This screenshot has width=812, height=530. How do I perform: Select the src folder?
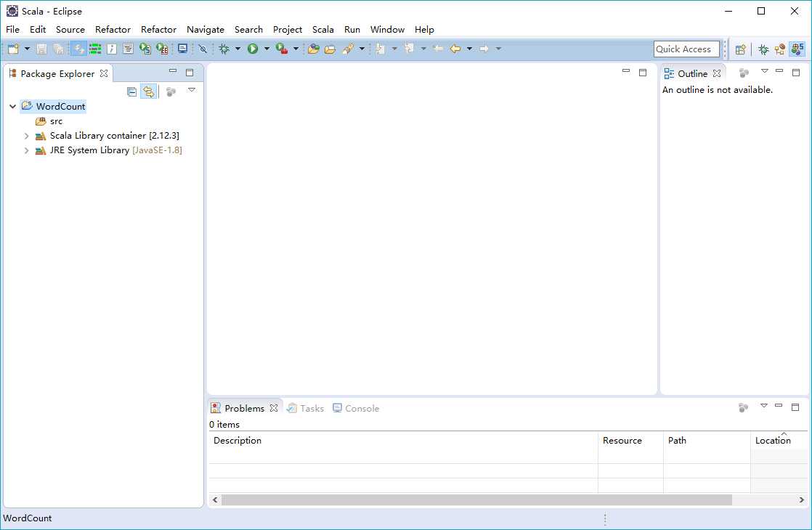[56, 121]
